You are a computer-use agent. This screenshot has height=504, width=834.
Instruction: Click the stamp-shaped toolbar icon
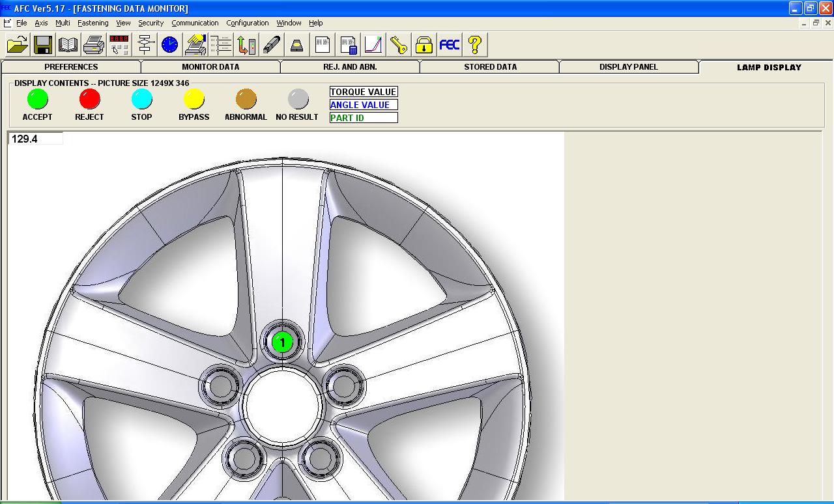coord(297,45)
